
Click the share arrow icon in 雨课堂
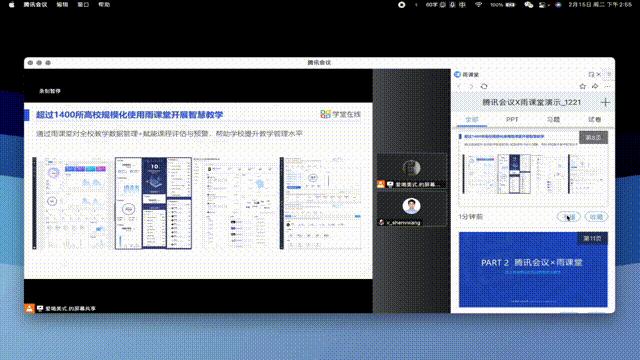click(x=596, y=86)
